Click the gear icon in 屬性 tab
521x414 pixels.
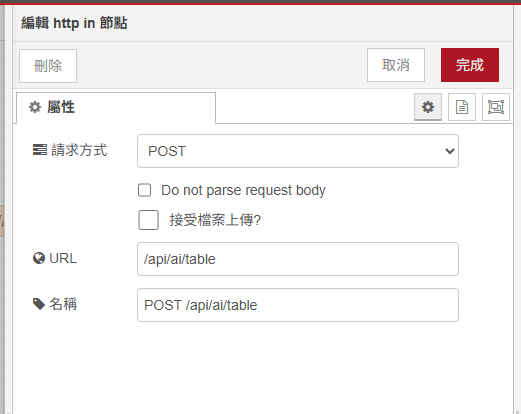(x=35, y=107)
